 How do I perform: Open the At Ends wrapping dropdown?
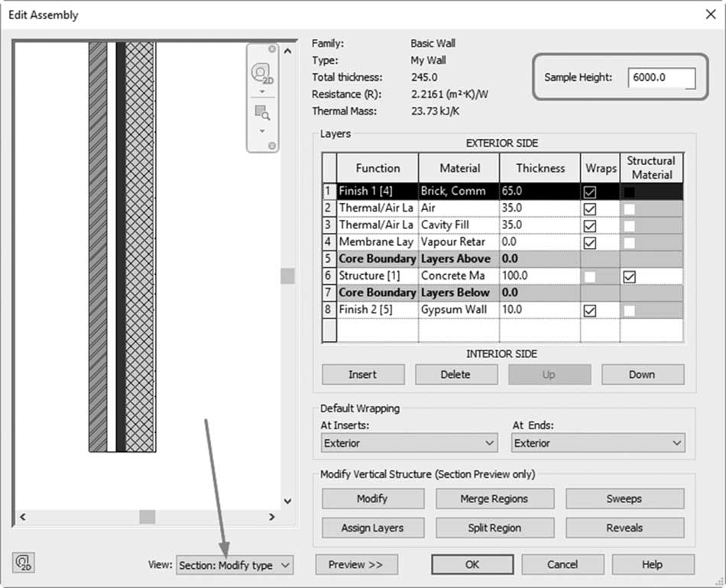coord(598,443)
